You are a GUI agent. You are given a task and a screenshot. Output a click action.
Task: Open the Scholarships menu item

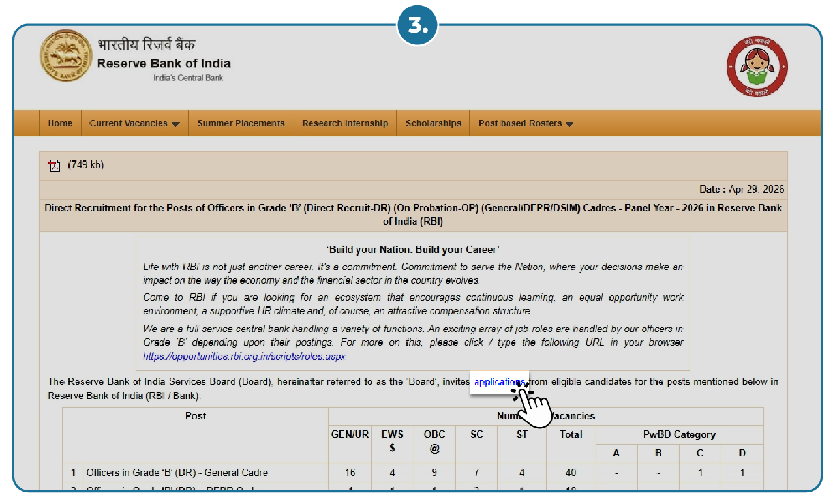[433, 123]
